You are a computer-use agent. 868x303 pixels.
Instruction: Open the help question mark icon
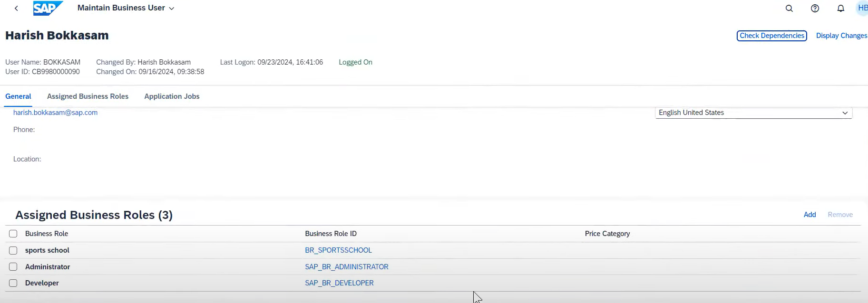tap(815, 8)
